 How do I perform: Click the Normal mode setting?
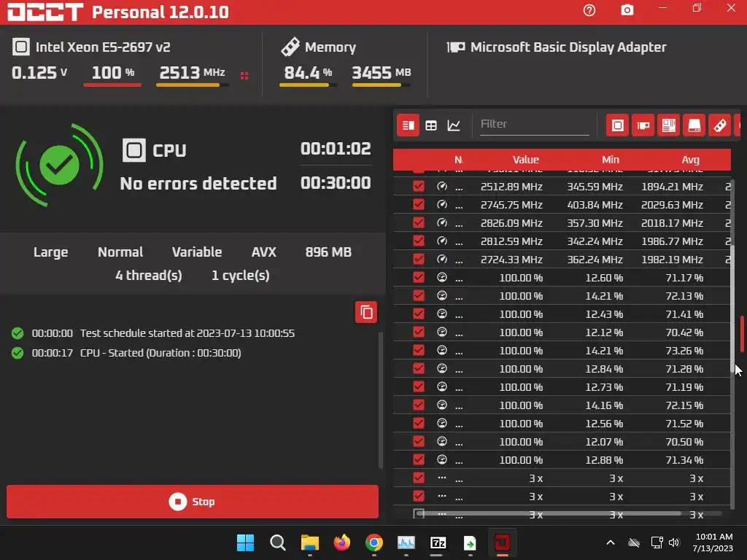click(x=120, y=252)
